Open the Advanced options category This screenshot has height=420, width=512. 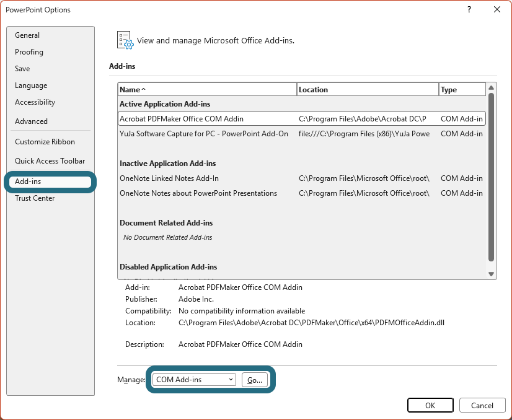pos(31,121)
